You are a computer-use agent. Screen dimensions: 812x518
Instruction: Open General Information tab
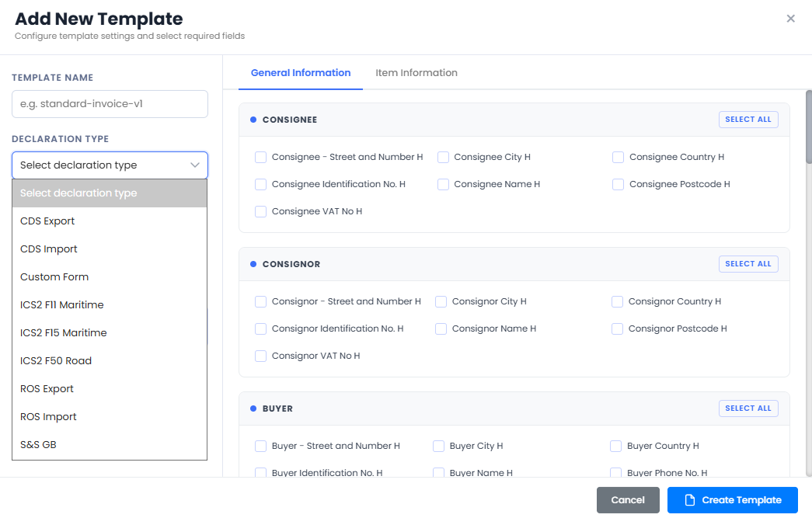tap(301, 73)
